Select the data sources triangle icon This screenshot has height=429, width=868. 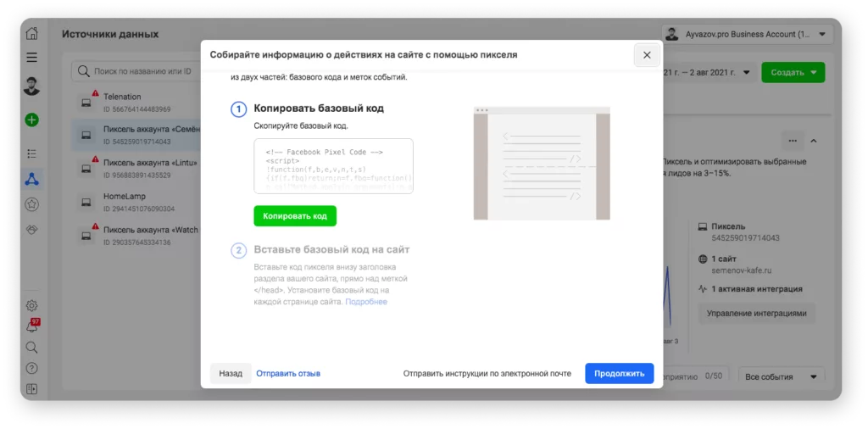32,180
